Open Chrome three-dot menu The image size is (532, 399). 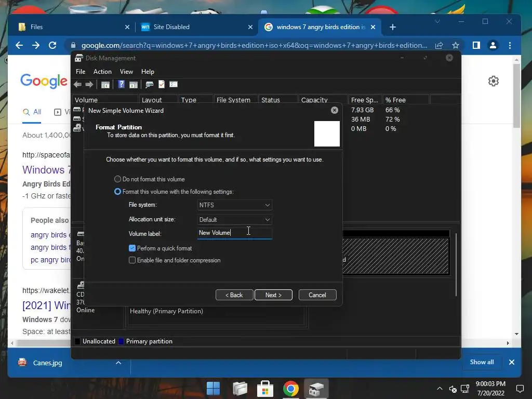tap(510, 45)
